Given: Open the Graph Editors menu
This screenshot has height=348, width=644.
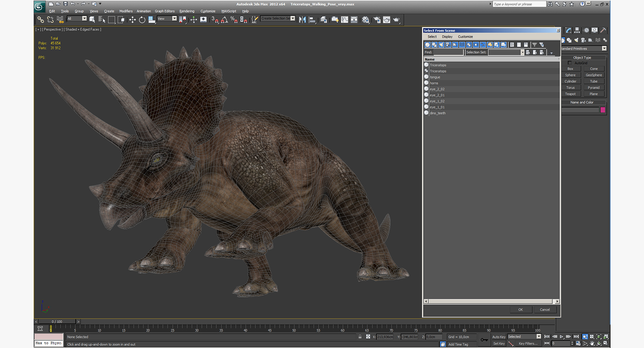Looking at the screenshot, I should [164, 11].
